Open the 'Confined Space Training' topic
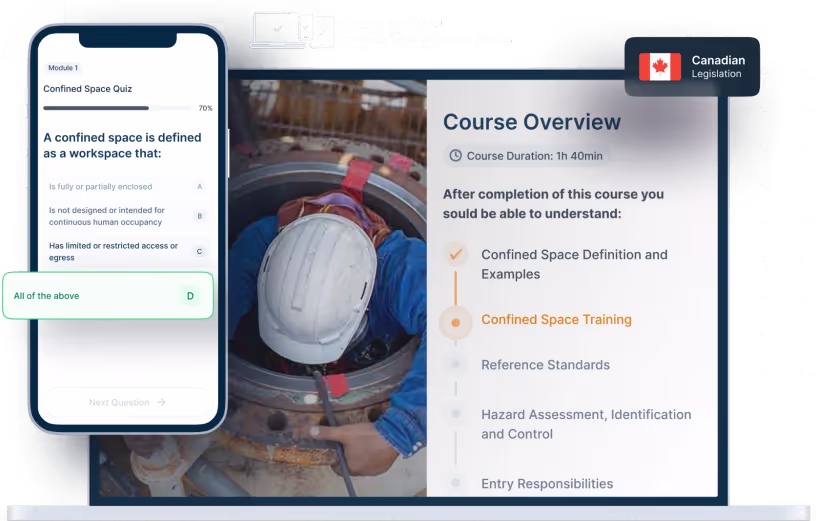 pyautogui.click(x=556, y=320)
